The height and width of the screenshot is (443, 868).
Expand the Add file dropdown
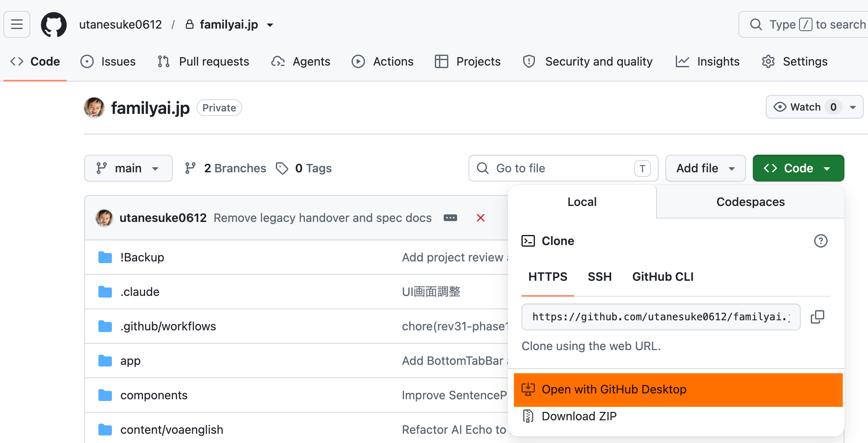705,168
